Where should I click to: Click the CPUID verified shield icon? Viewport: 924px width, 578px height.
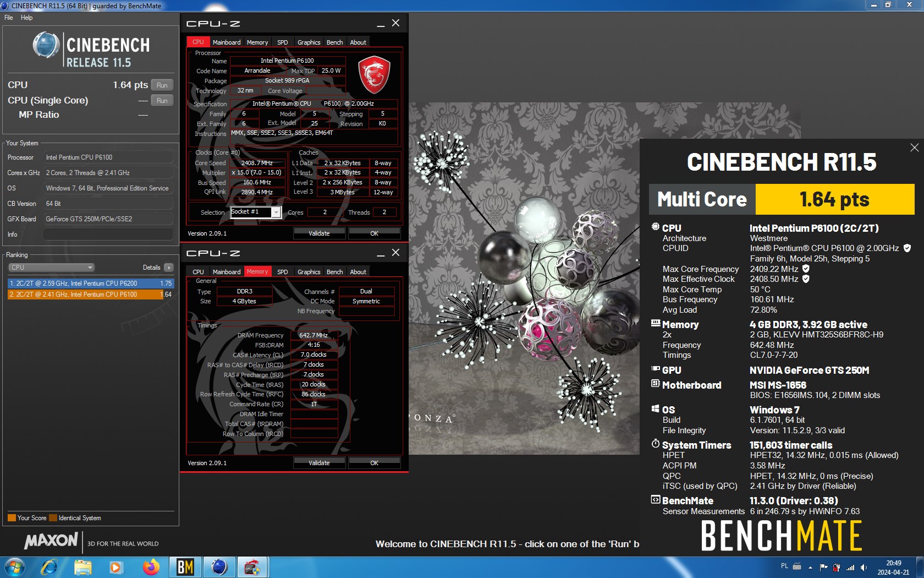pos(907,248)
